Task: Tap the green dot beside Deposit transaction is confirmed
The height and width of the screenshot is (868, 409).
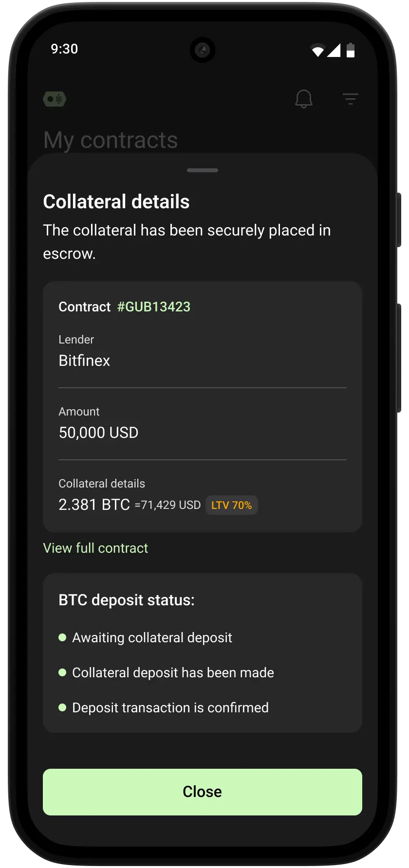Action: pos(62,707)
